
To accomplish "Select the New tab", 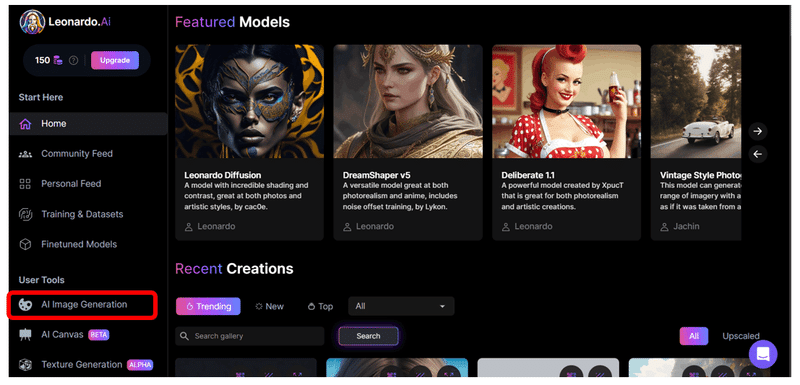I will coord(269,306).
